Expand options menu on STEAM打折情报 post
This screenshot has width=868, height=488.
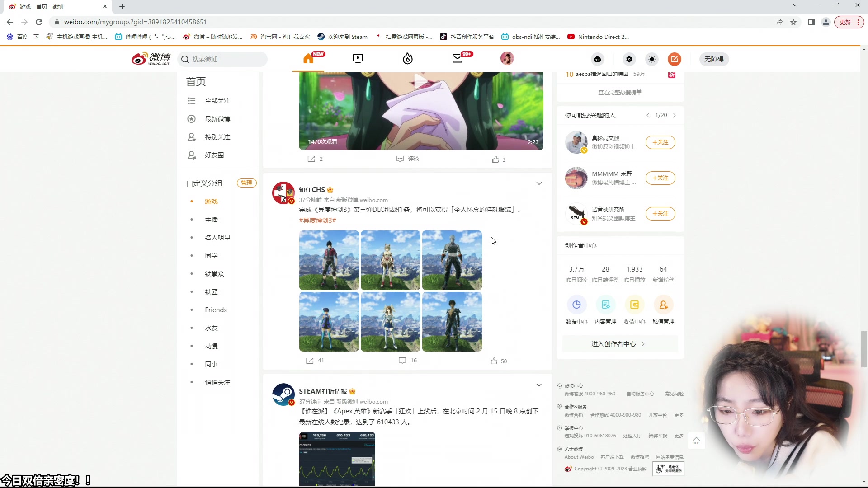pos(539,385)
